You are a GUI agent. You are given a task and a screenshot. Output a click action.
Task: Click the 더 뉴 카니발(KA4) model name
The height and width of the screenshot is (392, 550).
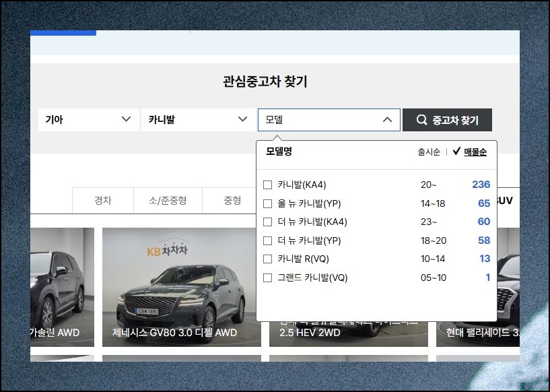tap(312, 222)
